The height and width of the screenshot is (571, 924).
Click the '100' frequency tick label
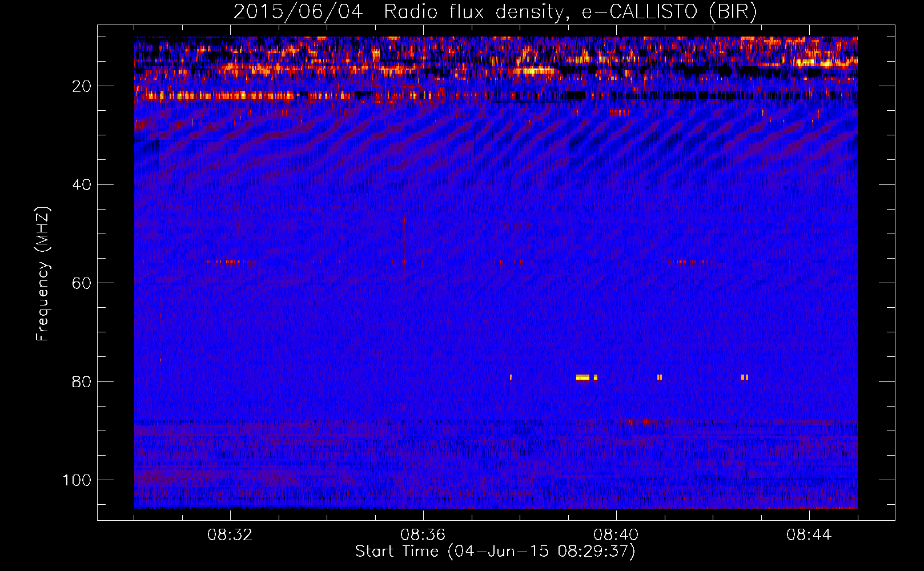77,480
